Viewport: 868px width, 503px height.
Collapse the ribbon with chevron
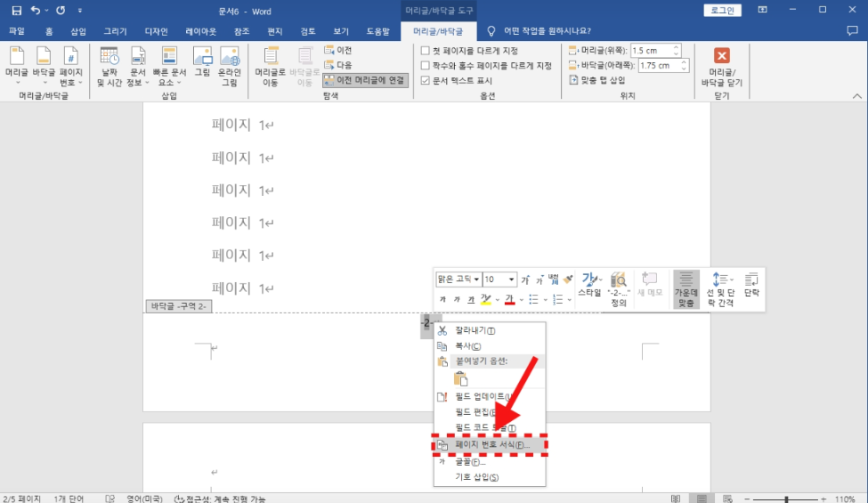point(857,96)
